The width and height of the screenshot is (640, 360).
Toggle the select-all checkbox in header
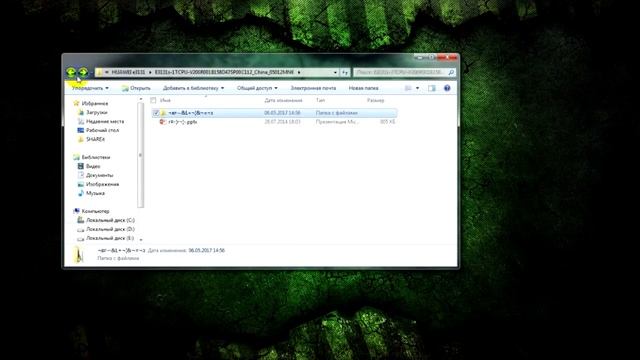[x=153, y=100]
